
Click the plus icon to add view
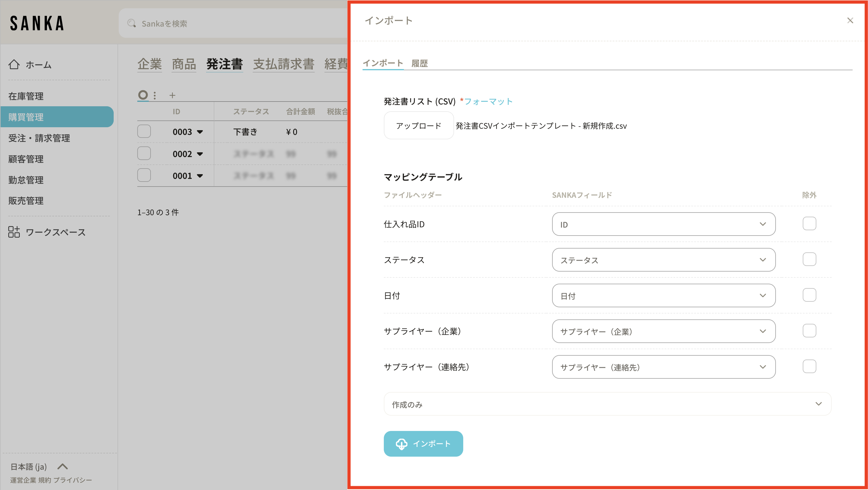[172, 95]
